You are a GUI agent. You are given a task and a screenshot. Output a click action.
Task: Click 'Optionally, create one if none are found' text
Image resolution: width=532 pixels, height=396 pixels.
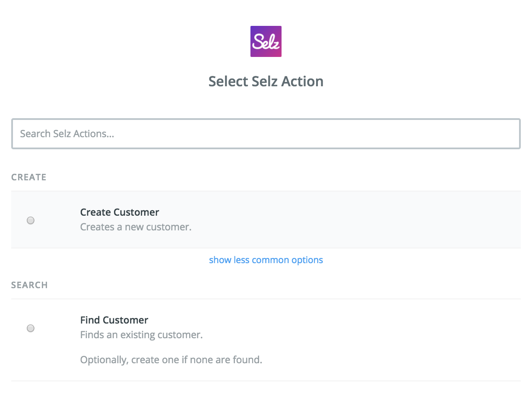[x=171, y=360]
